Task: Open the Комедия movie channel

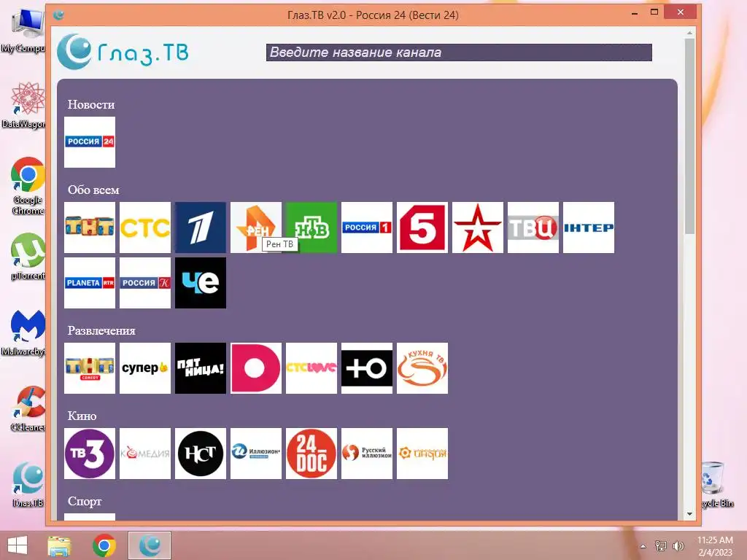Action: [145, 454]
